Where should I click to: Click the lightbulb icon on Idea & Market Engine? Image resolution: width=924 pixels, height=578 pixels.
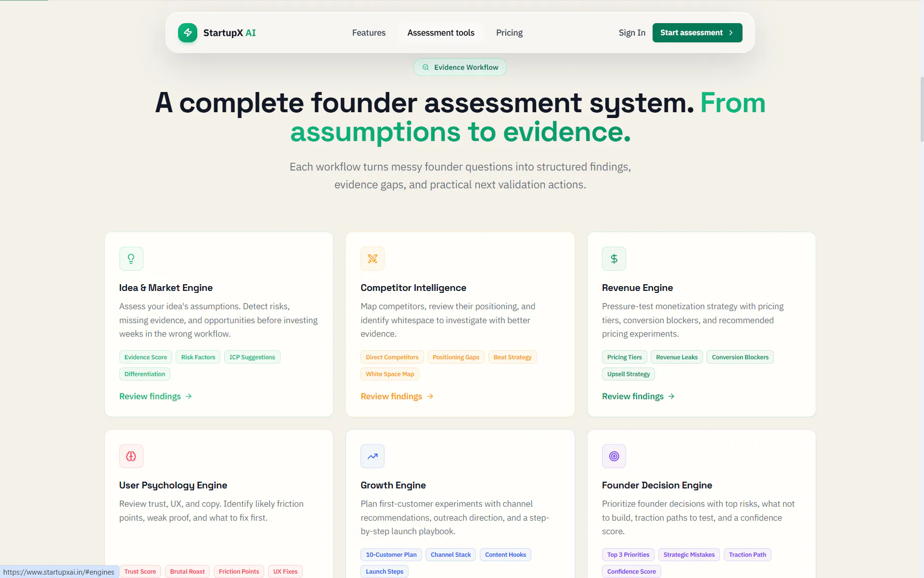[131, 259]
